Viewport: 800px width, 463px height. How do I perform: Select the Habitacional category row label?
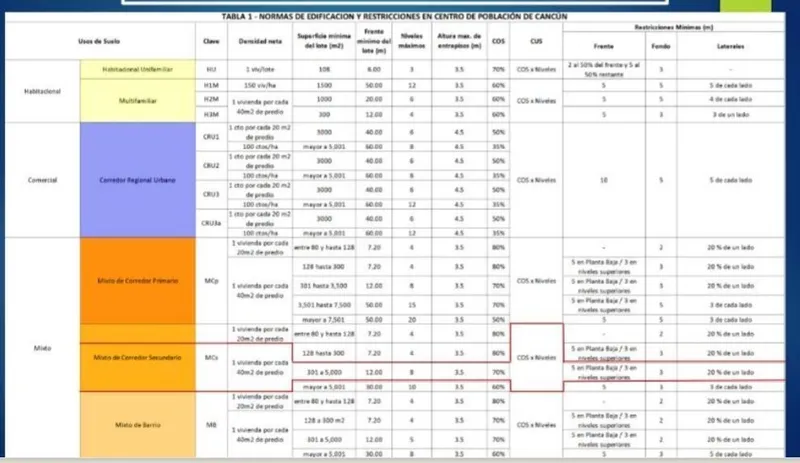43,91
